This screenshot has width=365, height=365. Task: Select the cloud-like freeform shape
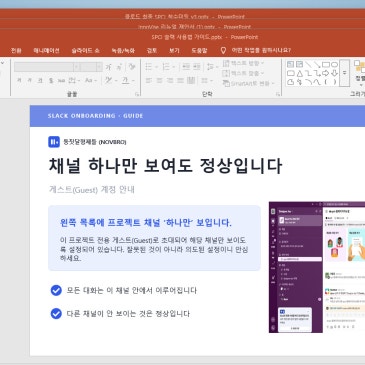pyautogui.click(x=290, y=82)
